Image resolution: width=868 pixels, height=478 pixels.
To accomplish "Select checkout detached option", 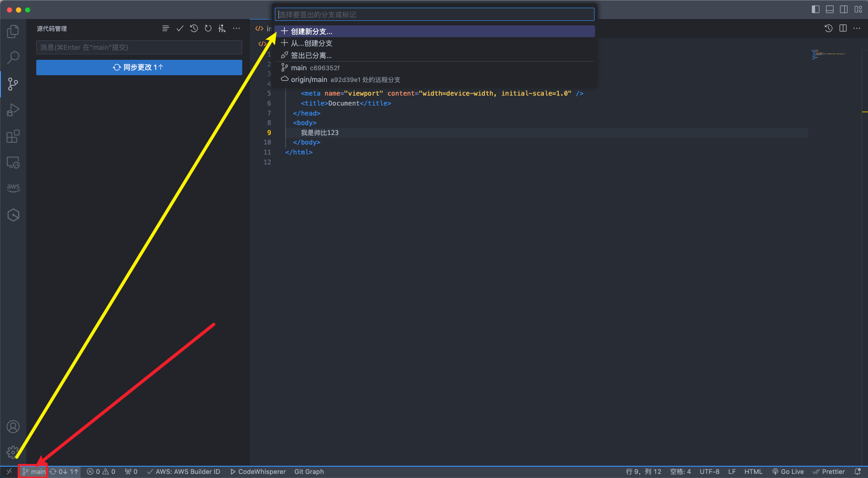I will (435, 55).
